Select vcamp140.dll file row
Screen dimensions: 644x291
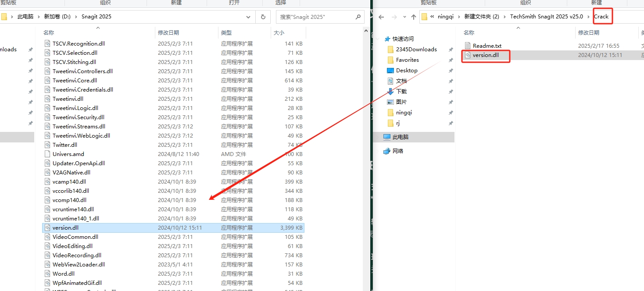tap(173, 181)
